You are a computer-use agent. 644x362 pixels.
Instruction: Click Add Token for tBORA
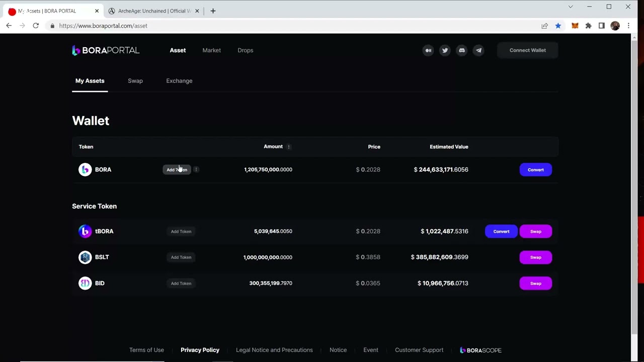click(181, 231)
